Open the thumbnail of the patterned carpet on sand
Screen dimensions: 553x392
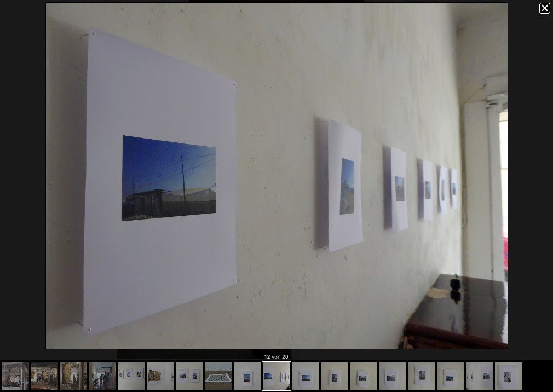pos(218,376)
